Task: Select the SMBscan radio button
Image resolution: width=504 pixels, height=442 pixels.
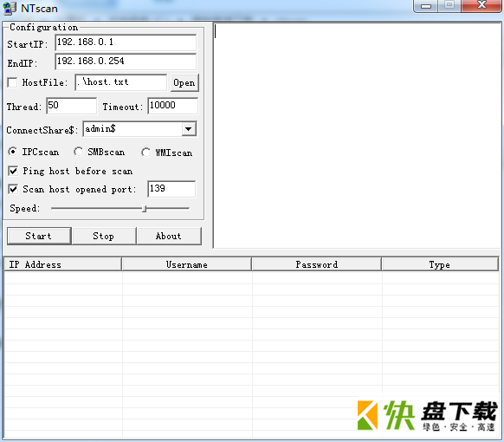Action: pos(78,152)
